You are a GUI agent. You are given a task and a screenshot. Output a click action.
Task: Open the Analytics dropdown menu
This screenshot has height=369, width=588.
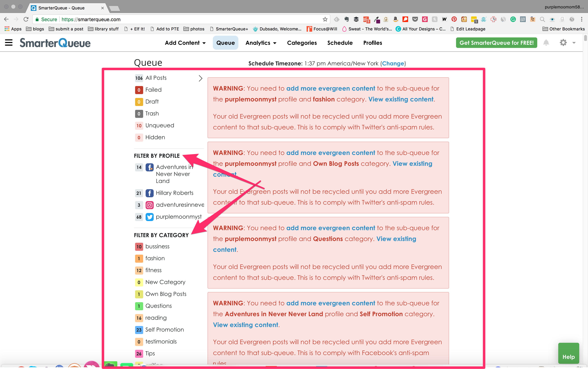pos(261,43)
